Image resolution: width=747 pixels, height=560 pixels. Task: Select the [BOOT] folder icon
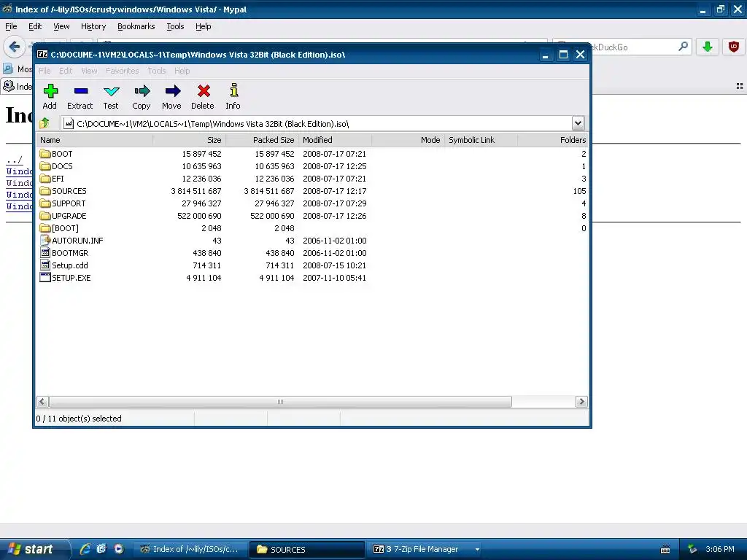click(45, 227)
